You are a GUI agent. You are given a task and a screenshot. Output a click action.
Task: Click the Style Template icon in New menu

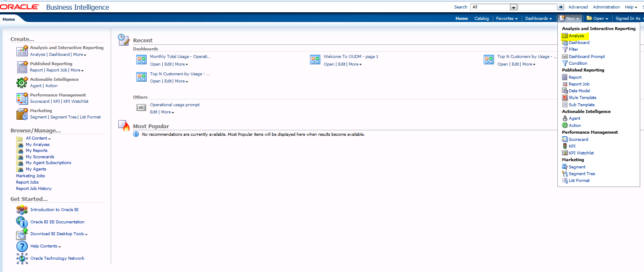pyautogui.click(x=565, y=98)
